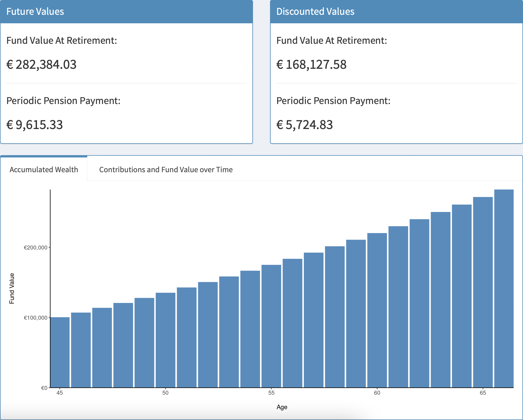The image size is (523, 420).
Task: Click the chart bar for age 45
Action: 60,352
